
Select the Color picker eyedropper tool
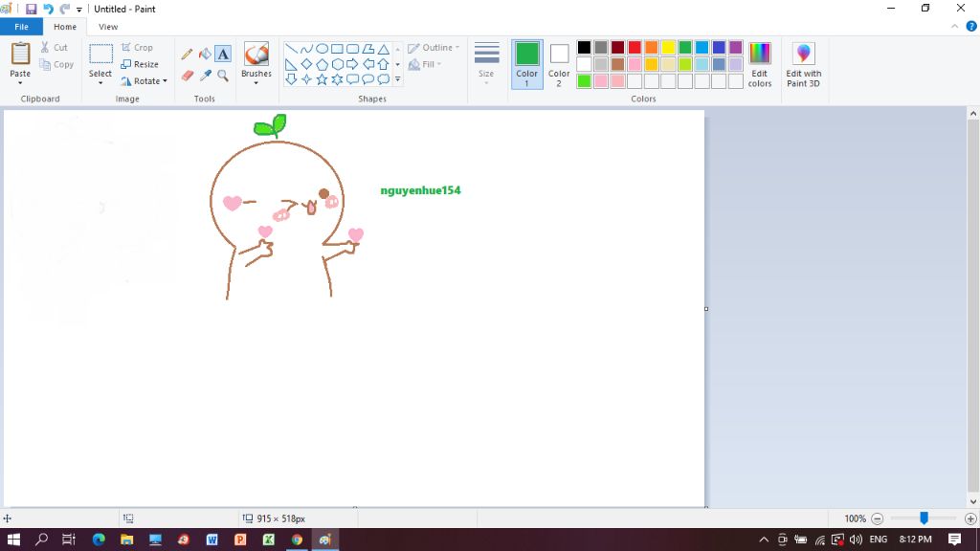click(205, 76)
